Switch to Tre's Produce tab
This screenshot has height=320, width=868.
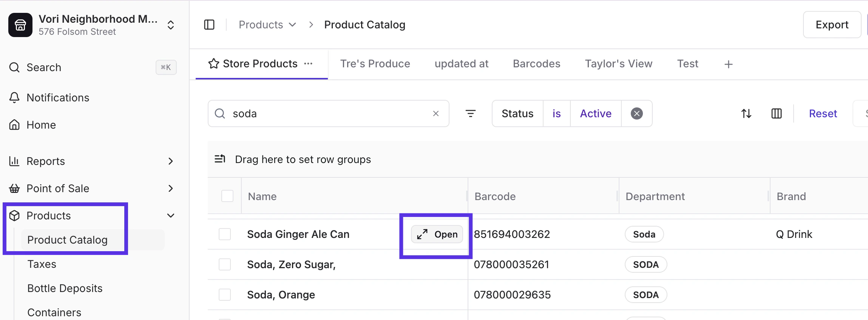[375, 64]
